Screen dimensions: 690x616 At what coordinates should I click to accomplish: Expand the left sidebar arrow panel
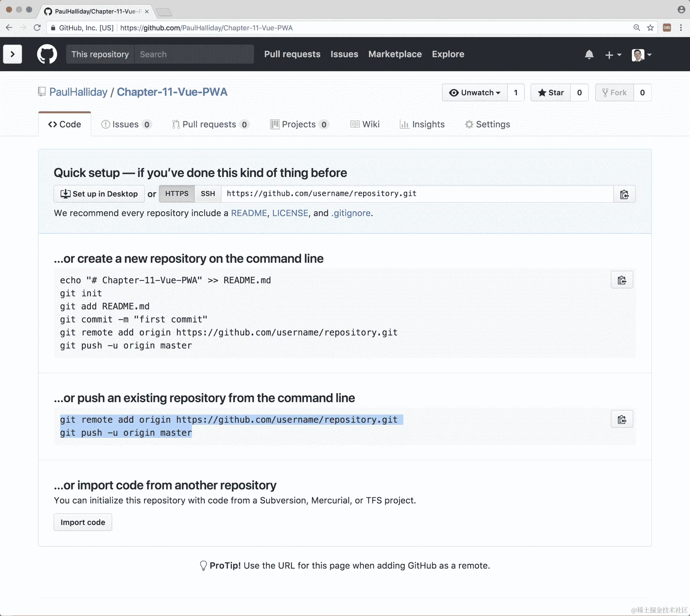[x=12, y=54]
